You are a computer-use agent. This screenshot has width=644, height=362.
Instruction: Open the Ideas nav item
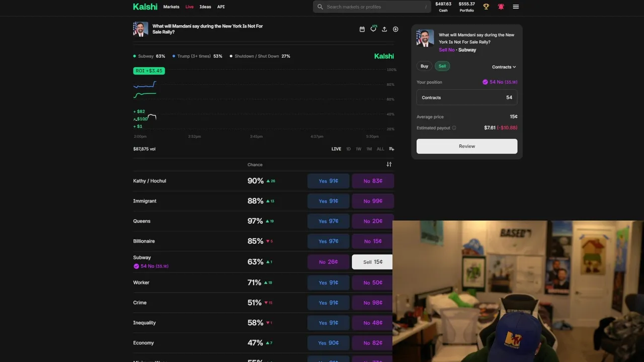pos(205,7)
